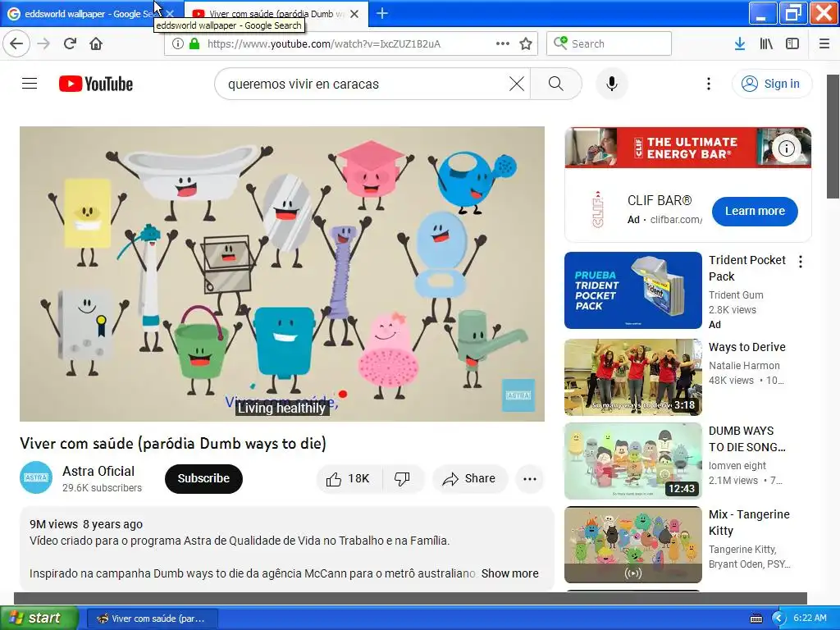Screen dimensions: 840x630
Task: Open a new browser tab with plus
Action: (x=382, y=13)
